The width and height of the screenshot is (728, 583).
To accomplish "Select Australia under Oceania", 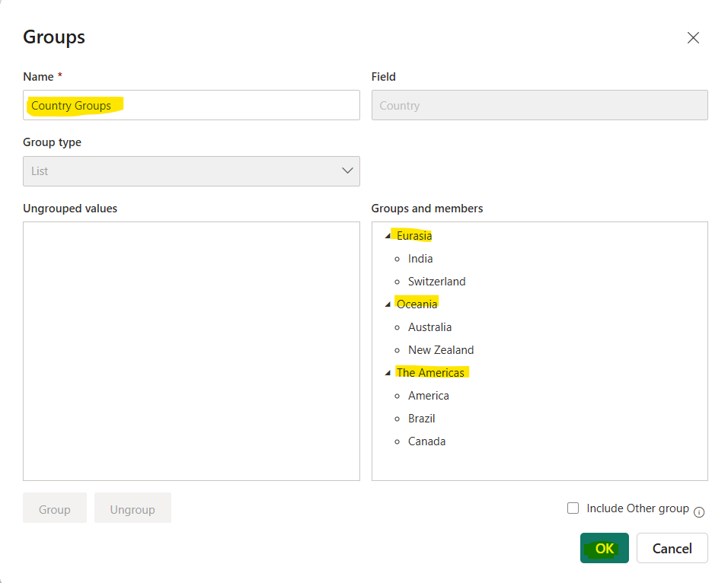I will 429,327.
